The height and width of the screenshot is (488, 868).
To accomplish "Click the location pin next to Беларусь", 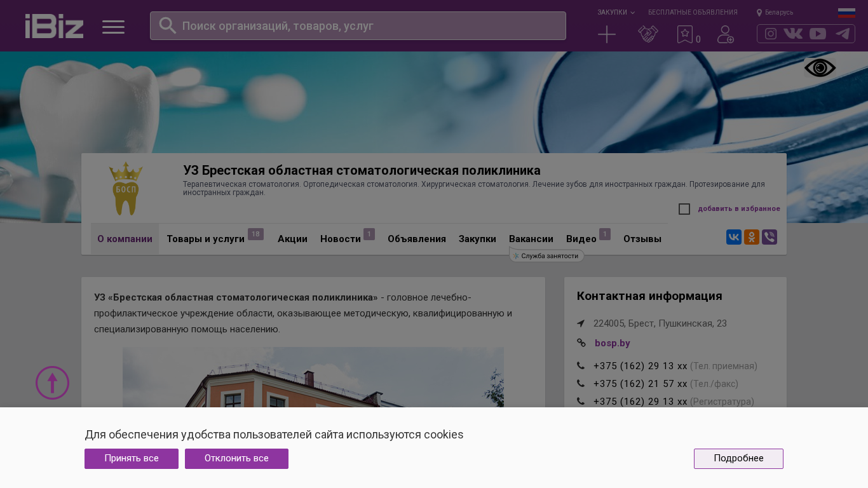I will (x=759, y=13).
